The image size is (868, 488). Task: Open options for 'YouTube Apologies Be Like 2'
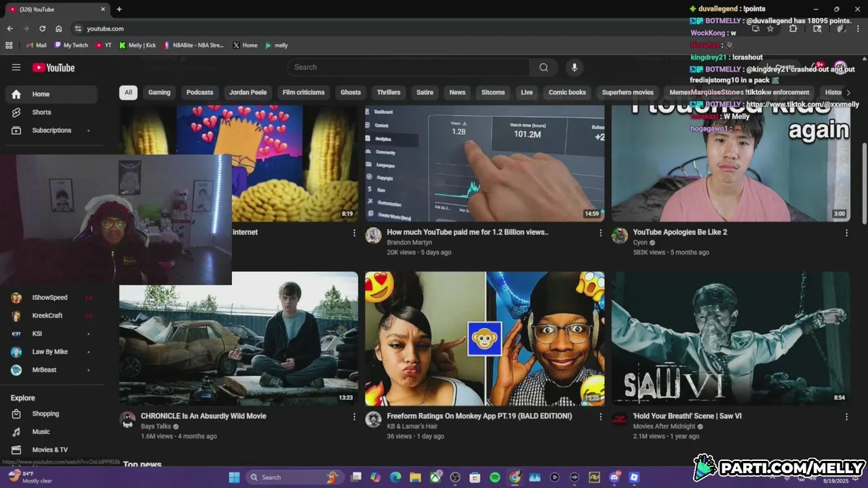coord(846,232)
